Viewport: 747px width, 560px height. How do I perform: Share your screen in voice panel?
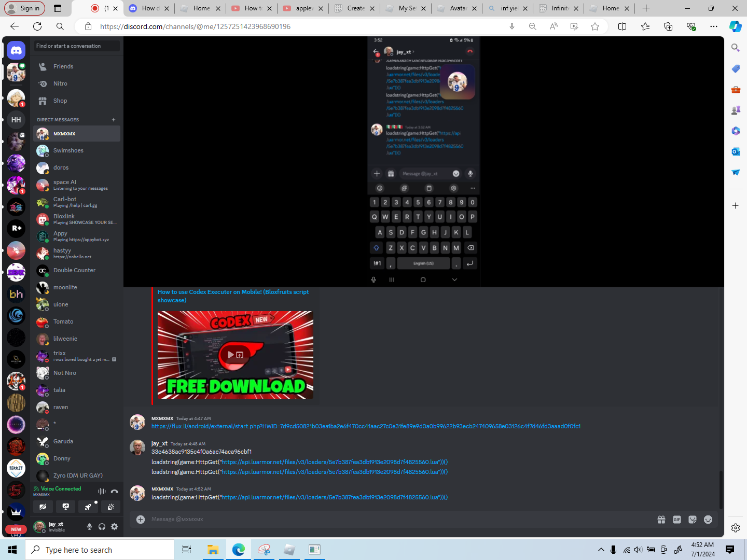coord(66,507)
